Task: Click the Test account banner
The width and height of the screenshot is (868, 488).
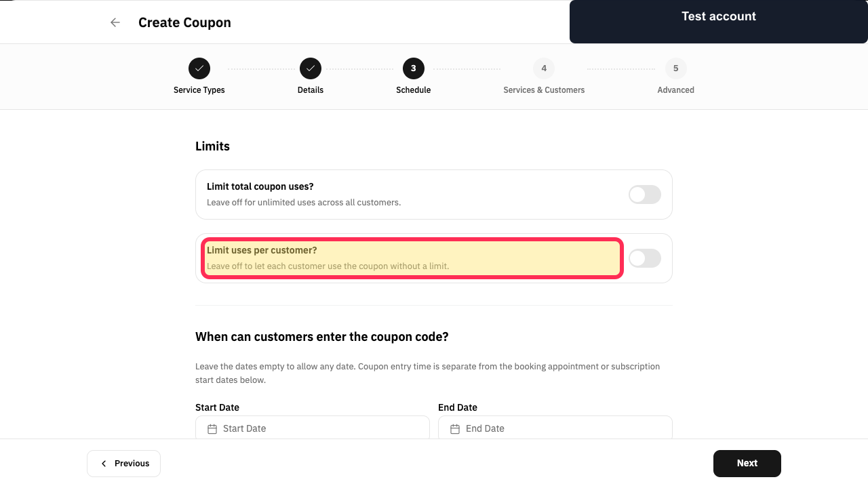Action: click(719, 22)
